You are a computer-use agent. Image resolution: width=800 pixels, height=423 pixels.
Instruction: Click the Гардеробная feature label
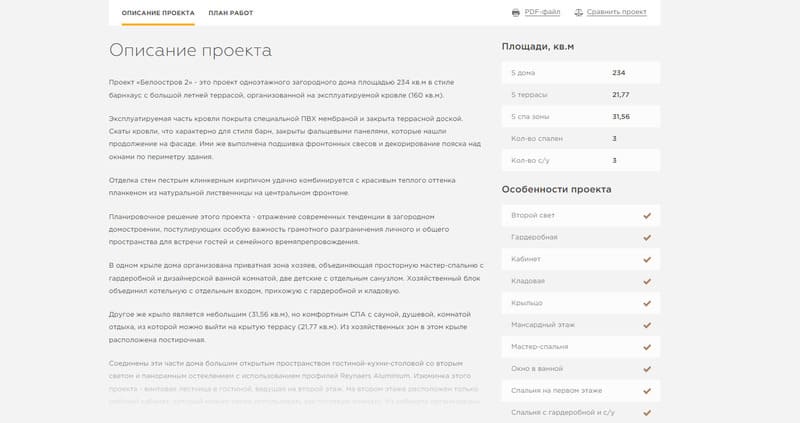coord(534,237)
